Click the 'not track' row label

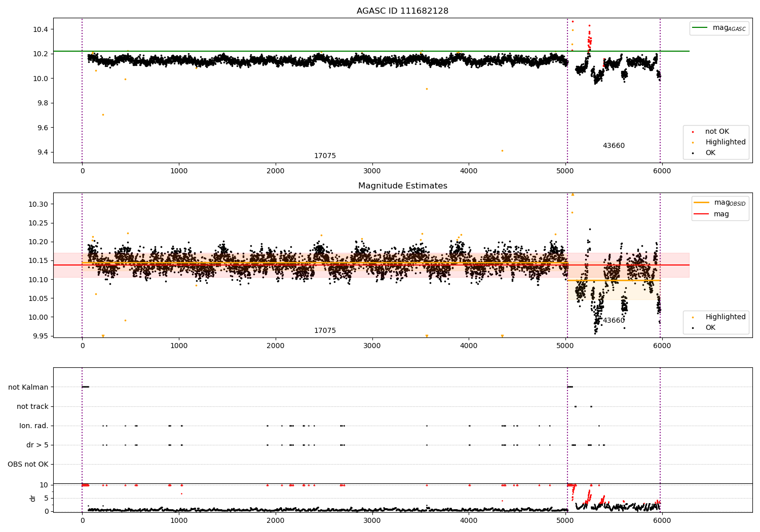coord(32,406)
